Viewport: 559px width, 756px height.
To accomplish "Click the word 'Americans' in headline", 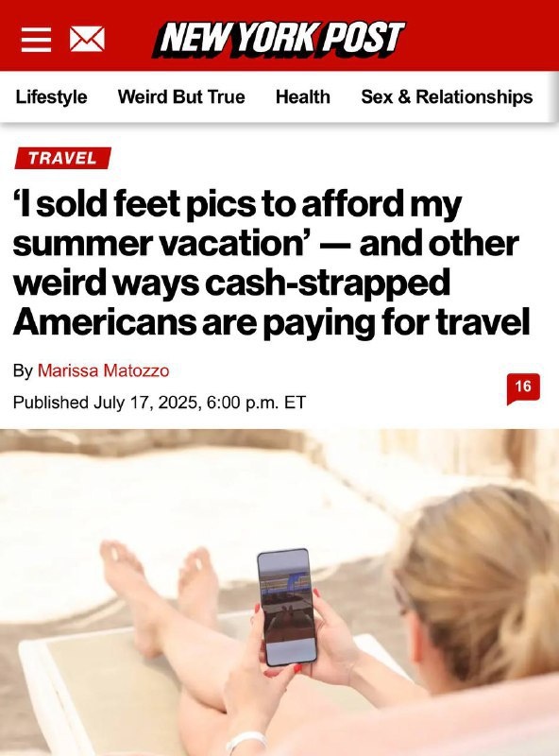I will tap(105, 322).
